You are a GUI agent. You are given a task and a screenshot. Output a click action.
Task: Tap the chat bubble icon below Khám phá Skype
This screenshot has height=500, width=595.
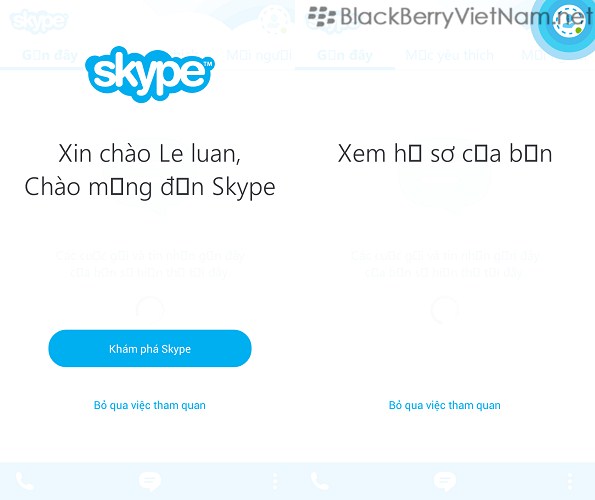[150, 482]
